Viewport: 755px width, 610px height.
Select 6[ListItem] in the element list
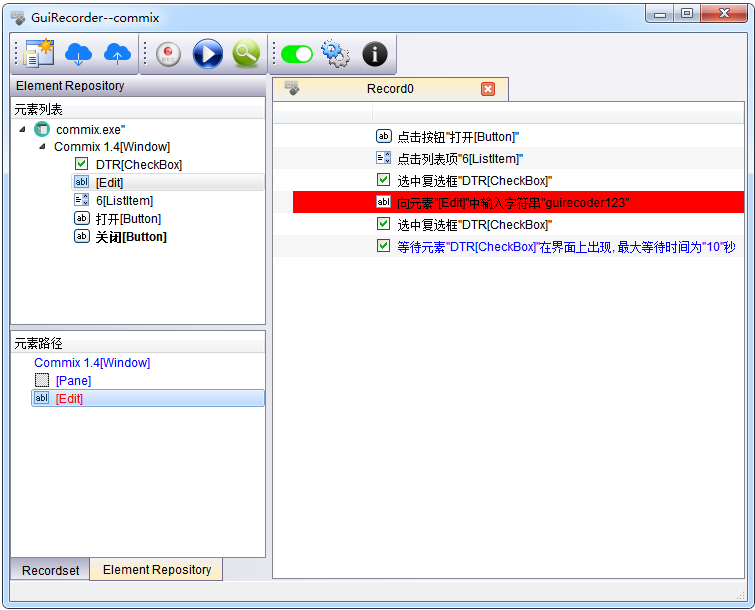pyautogui.click(x=124, y=201)
